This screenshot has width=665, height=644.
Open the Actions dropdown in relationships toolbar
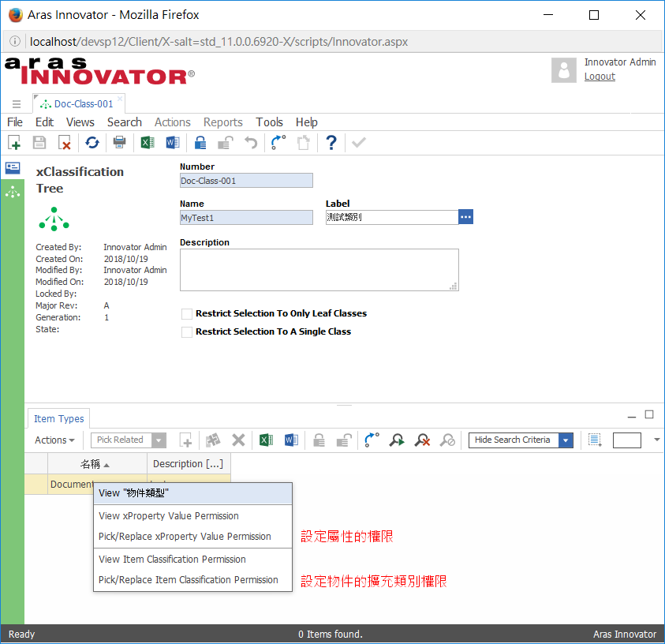pos(54,440)
